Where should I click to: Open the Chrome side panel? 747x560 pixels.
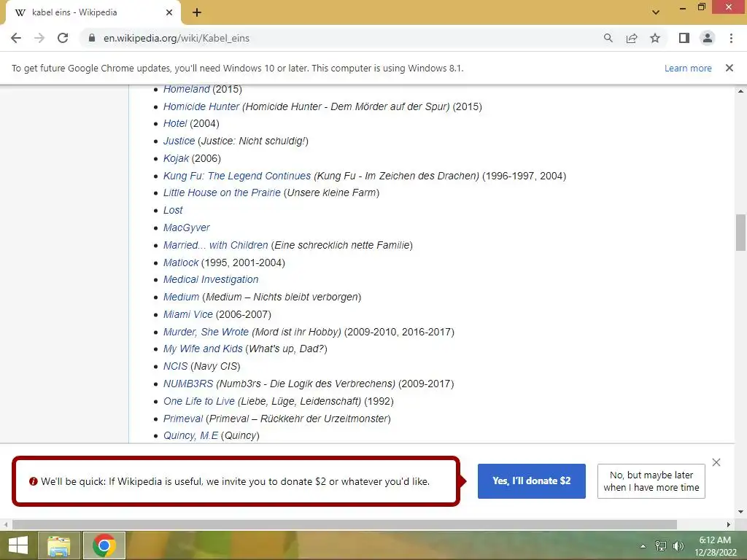click(684, 38)
